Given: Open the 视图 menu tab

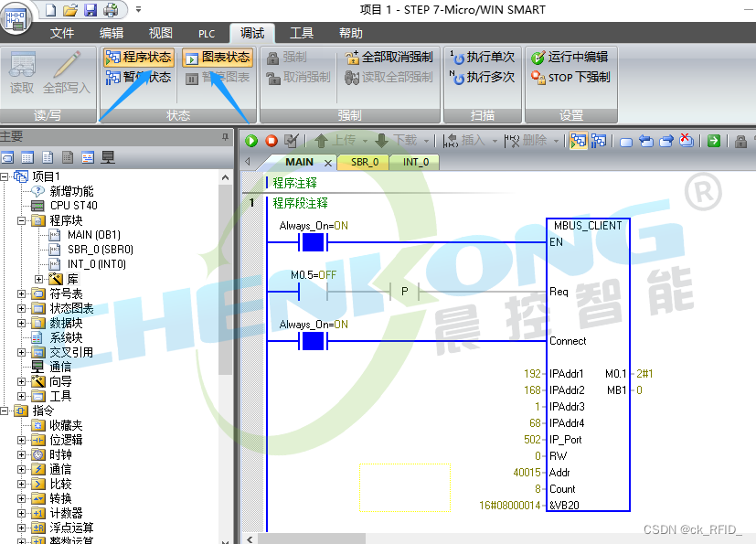Looking at the screenshot, I should (x=161, y=33).
